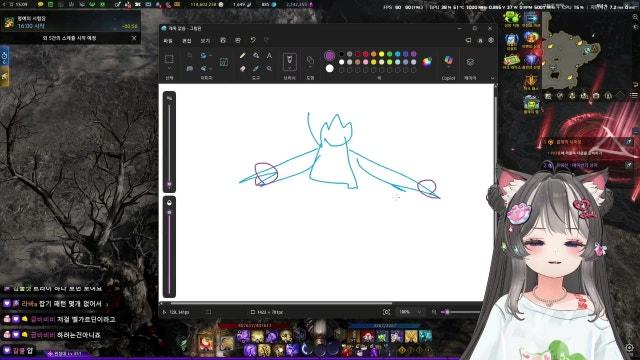This screenshot has width=640, height=360.
Task: Close the schedule notification banner
Action: pyautogui.click(x=134, y=38)
